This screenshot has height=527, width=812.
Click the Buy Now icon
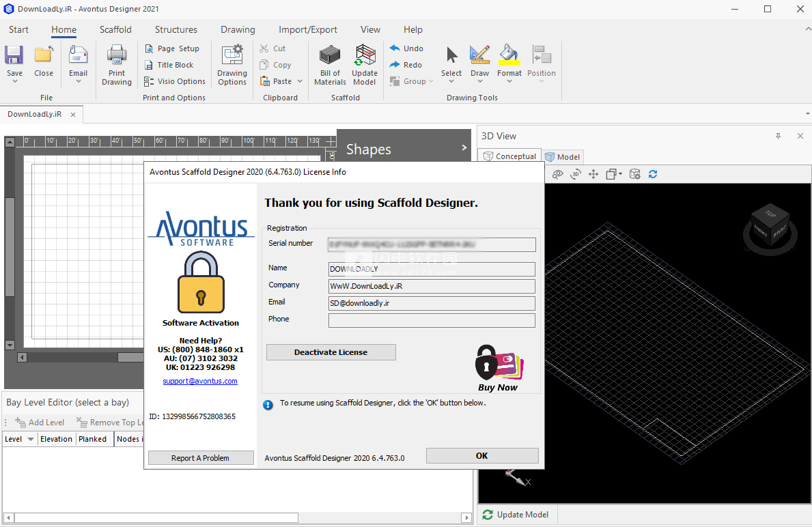point(498,368)
